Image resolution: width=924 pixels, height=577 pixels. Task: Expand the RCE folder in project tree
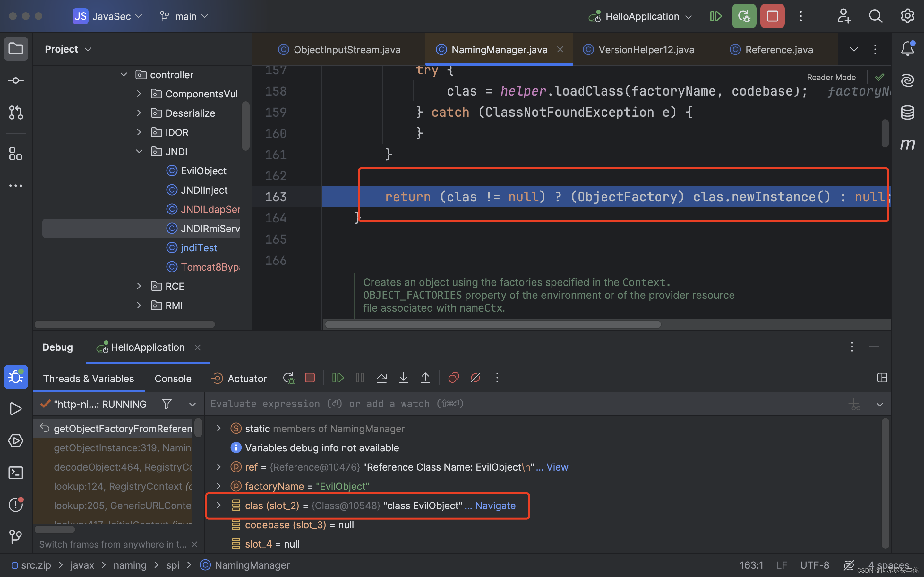(139, 286)
